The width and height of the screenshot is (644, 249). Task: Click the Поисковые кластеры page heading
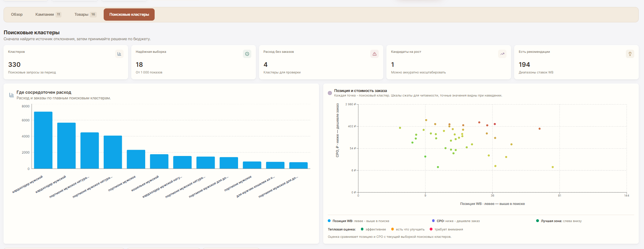(32, 33)
